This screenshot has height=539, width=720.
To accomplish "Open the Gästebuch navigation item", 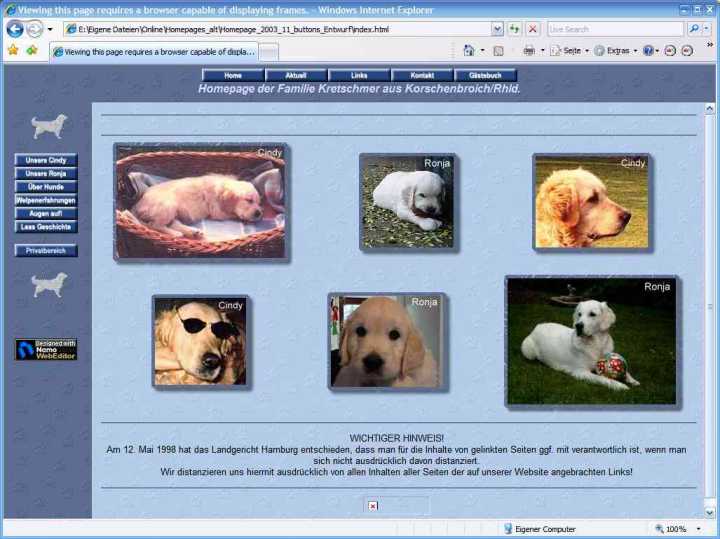I will (x=485, y=75).
